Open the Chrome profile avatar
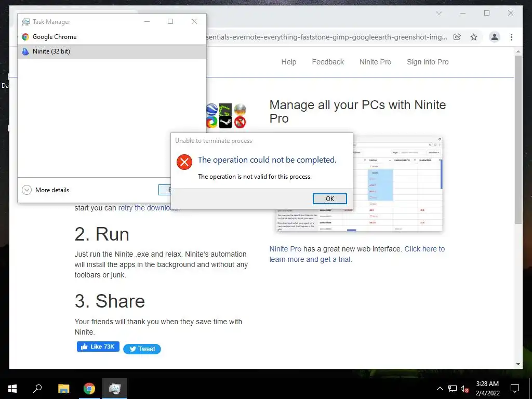The image size is (532, 399). pyautogui.click(x=495, y=37)
